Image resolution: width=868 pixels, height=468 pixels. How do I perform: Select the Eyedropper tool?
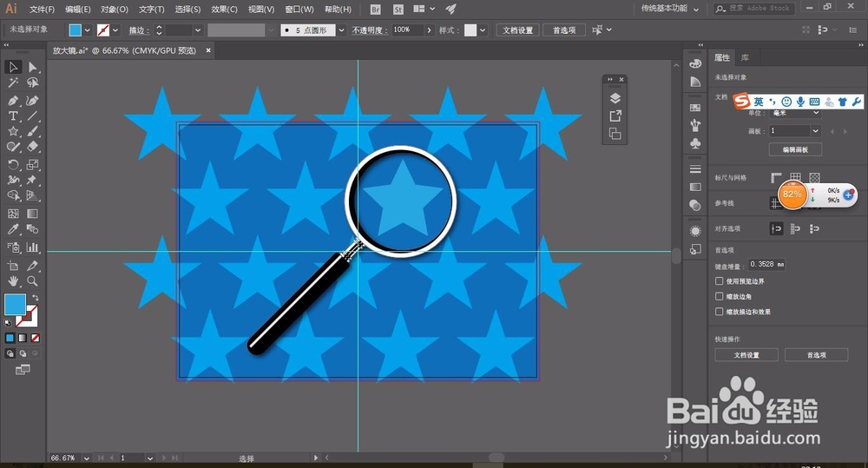tap(13, 229)
